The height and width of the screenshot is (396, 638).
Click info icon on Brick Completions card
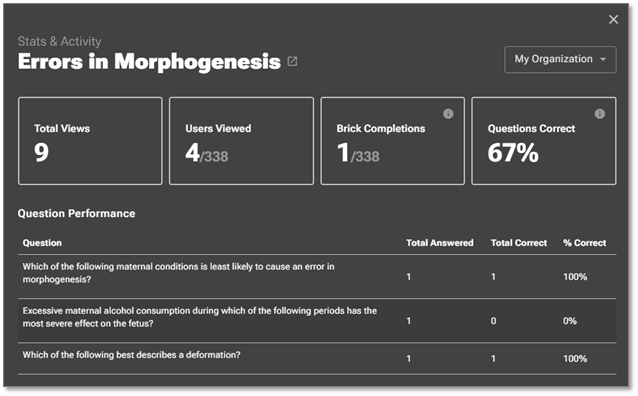click(x=448, y=114)
